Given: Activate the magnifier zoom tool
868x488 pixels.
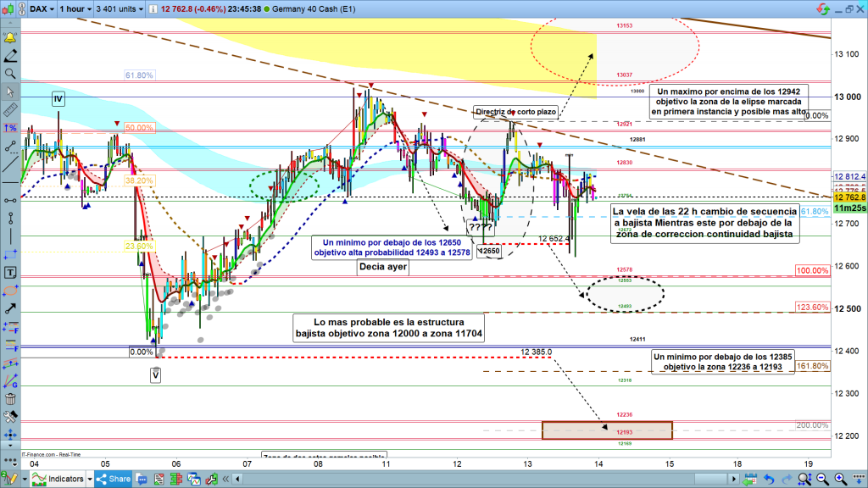Looking at the screenshot, I should 10,74.
